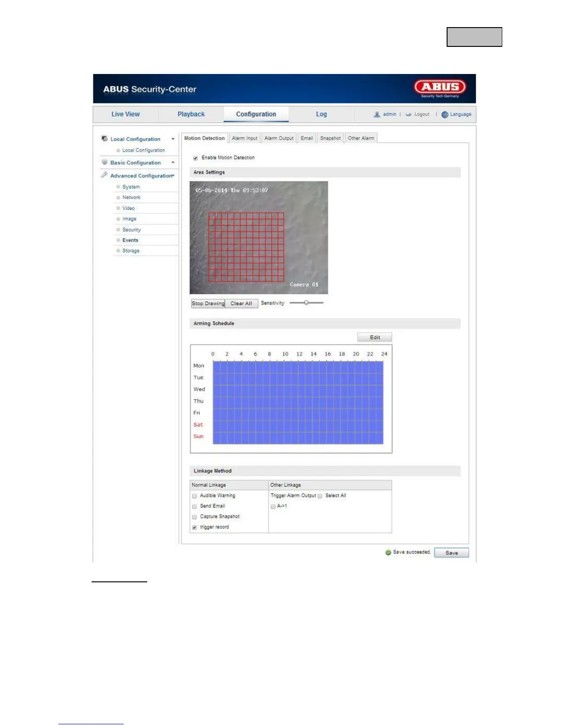Image resolution: width=563 pixels, height=728 pixels.
Task: Enable the Send Email checkbox
Action: pyautogui.click(x=195, y=506)
